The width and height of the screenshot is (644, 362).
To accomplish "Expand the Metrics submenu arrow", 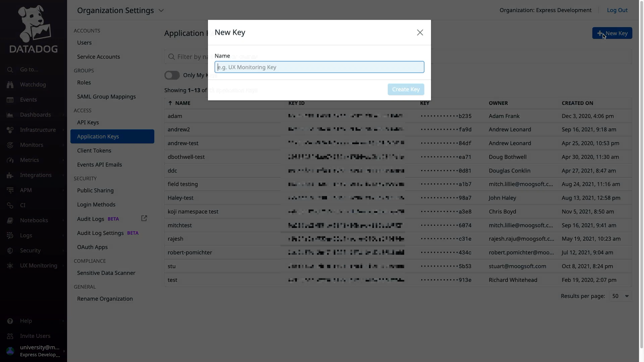I will pos(63,160).
